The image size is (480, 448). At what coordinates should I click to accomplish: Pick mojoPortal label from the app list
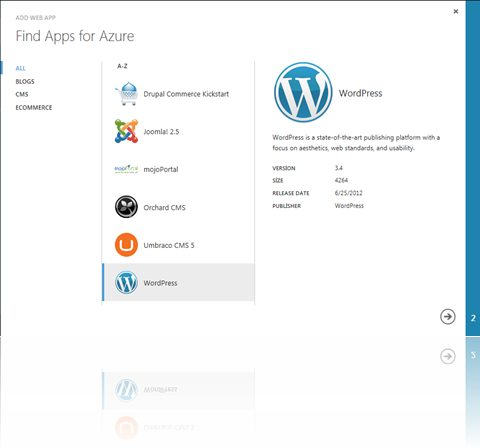(x=161, y=170)
